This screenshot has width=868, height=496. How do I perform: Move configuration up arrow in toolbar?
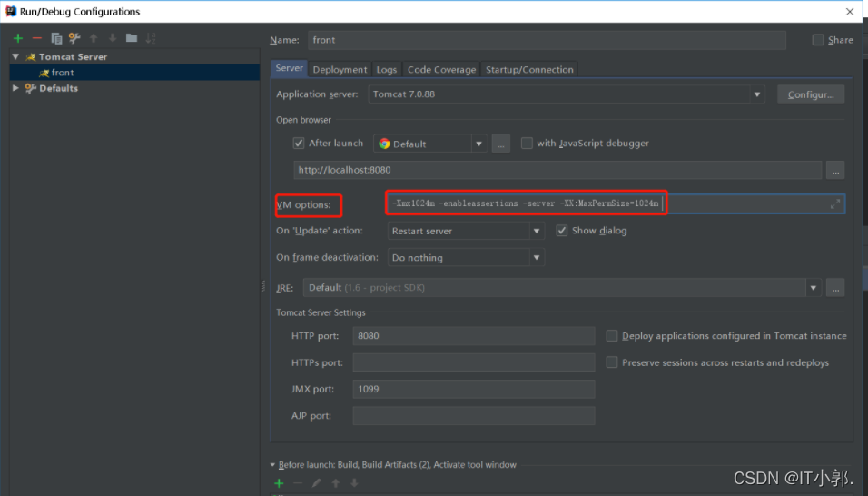(94, 38)
